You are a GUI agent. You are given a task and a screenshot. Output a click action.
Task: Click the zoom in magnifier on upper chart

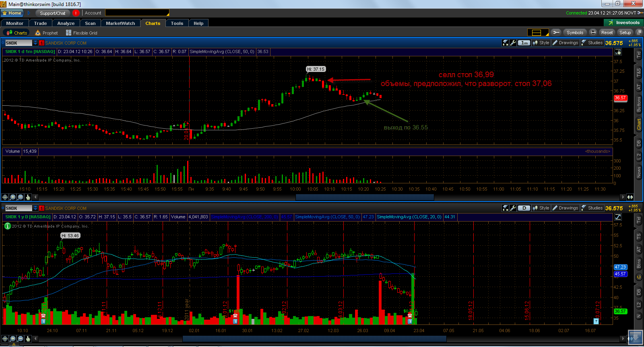pos(13,197)
